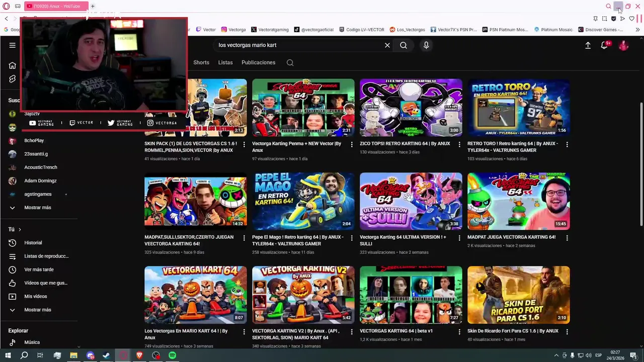Click the page vertical scrollbar
644x362 pixels.
click(641, 163)
